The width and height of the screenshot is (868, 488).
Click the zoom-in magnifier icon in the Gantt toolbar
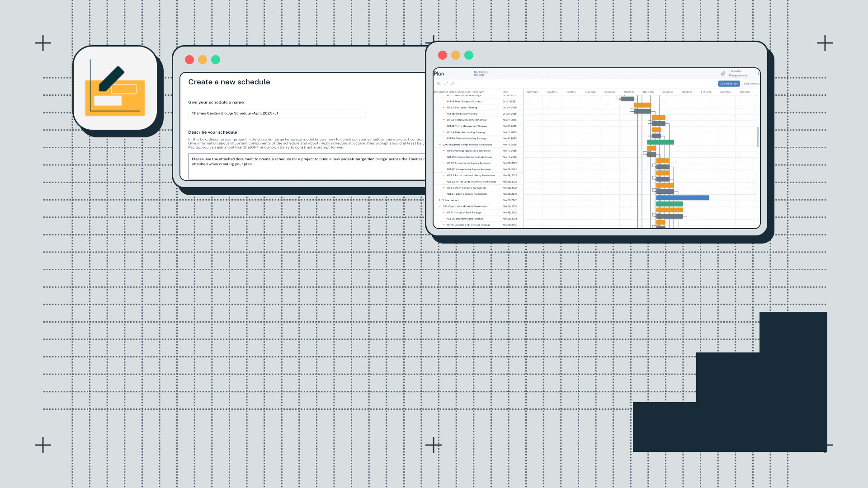point(438,84)
